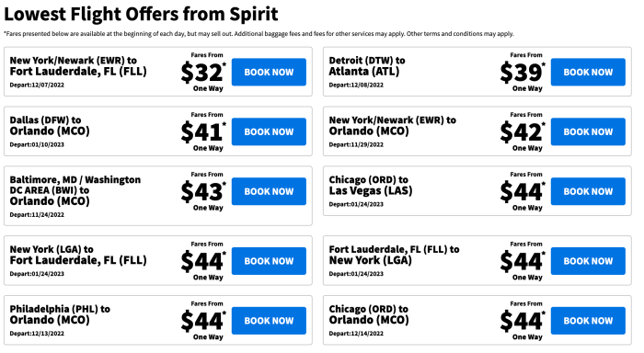Book the Newark to Fort Lauderdale $32 flight
Screen dimensions: 644x353
coord(269,72)
